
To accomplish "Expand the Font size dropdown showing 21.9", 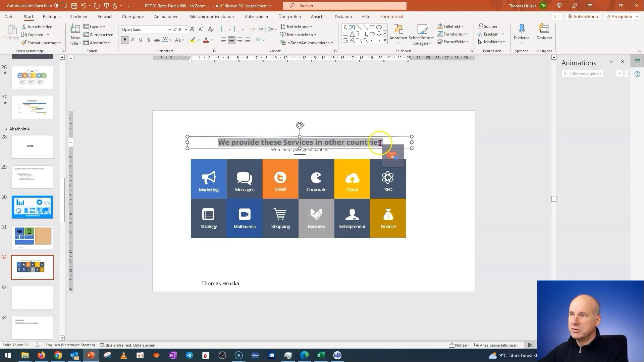I will (x=186, y=29).
